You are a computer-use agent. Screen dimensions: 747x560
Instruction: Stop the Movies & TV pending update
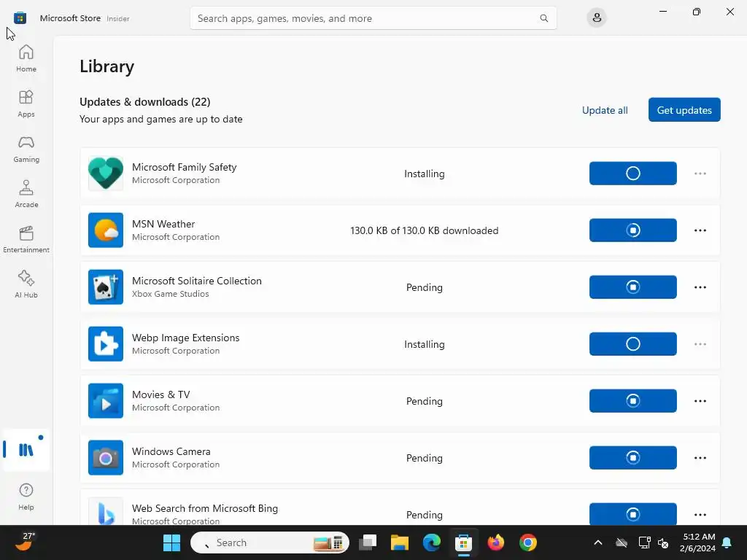pyautogui.click(x=632, y=400)
